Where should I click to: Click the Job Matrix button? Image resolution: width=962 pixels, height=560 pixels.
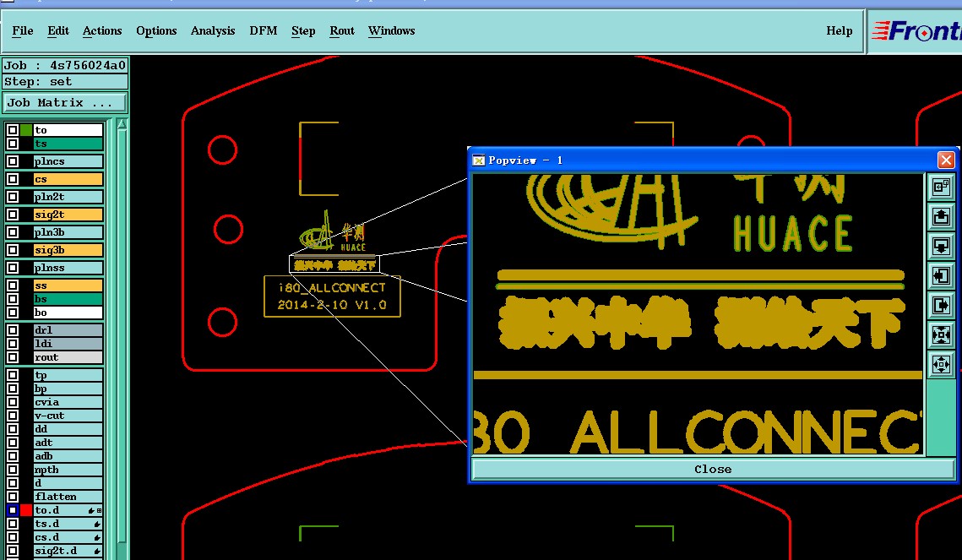coord(65,102)
